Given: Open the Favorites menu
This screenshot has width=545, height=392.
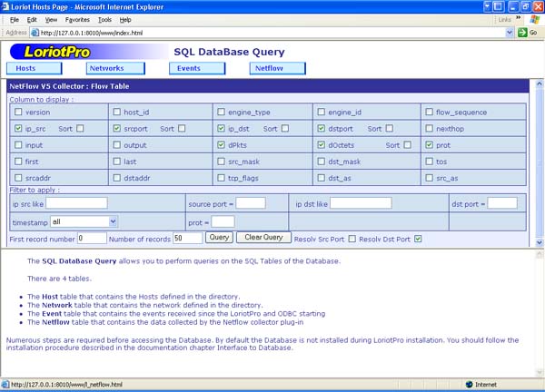Looking at the screenshot, I should click(x=77, y=18).
